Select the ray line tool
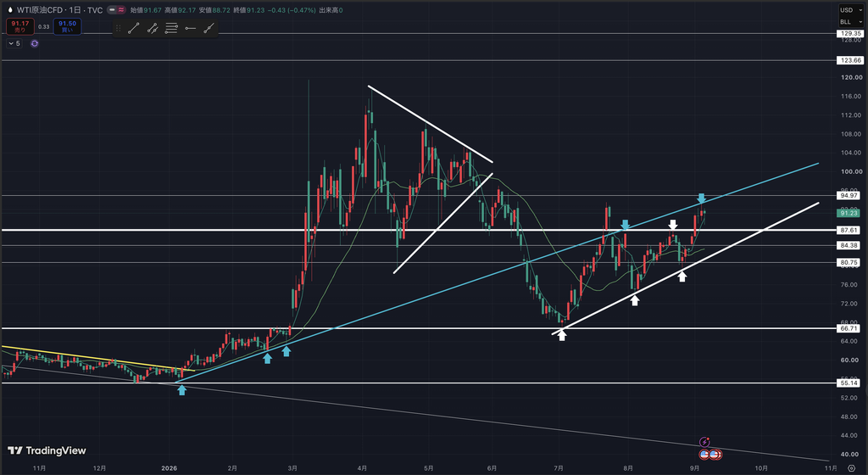Image resolution: width=868 pixels, height=475 pixels. (x=209, y=28)
